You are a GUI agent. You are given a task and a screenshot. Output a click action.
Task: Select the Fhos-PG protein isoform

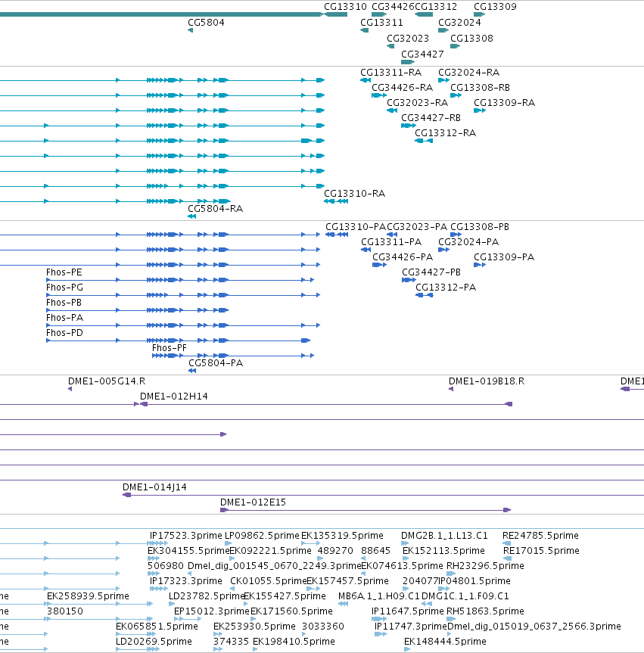click(64, 288)
